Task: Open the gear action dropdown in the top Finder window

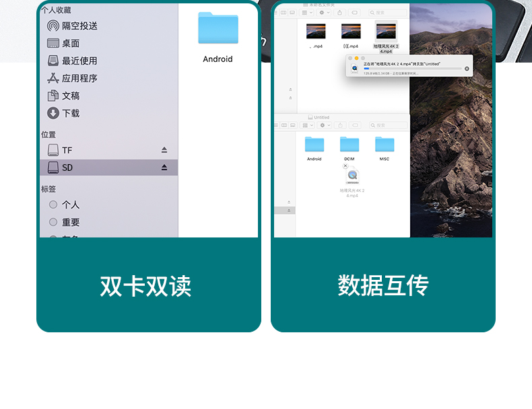Action: pos(324,12)
